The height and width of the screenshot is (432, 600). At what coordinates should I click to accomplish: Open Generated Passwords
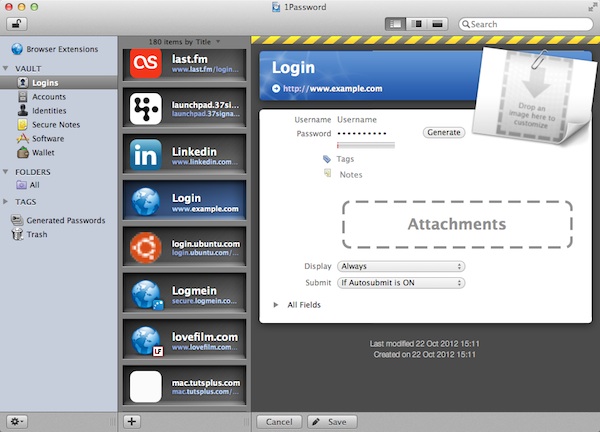pos(58,220)
